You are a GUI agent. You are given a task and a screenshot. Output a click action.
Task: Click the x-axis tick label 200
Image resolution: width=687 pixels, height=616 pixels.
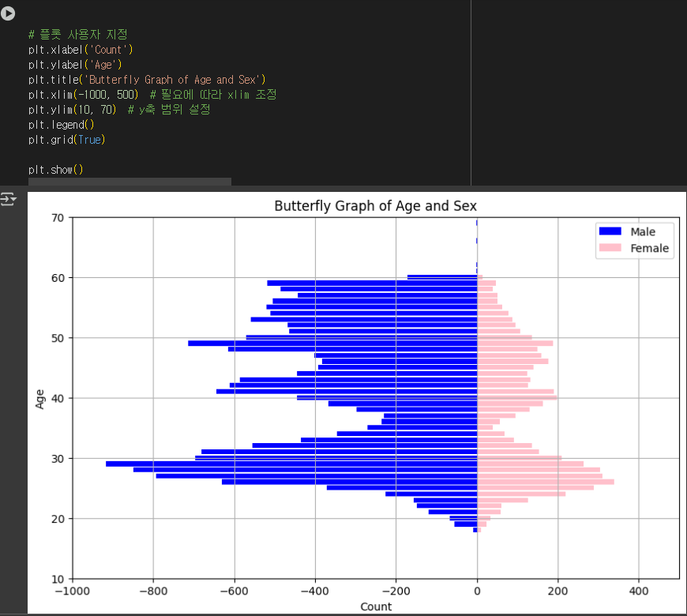557,592
